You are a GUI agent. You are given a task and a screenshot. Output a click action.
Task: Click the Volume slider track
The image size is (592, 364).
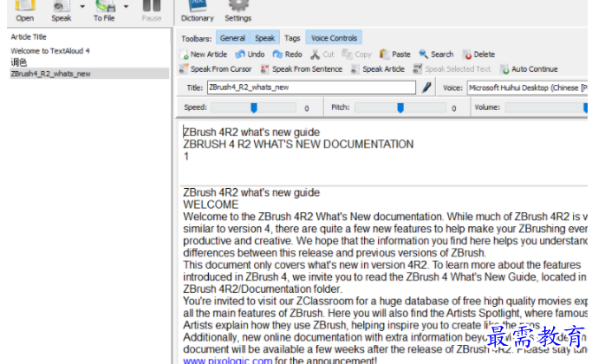click(547, 108)
